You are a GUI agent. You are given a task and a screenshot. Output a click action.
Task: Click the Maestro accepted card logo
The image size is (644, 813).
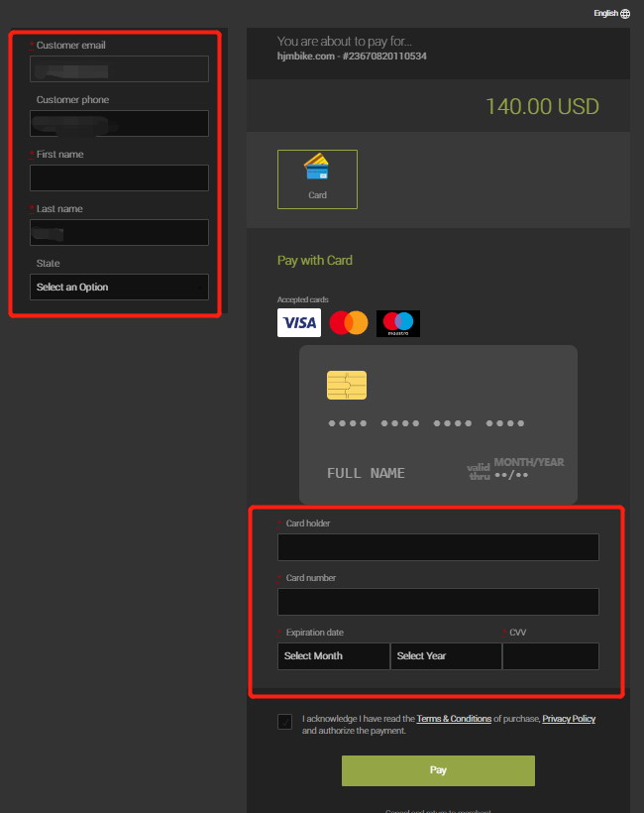(x=398, y=323)
